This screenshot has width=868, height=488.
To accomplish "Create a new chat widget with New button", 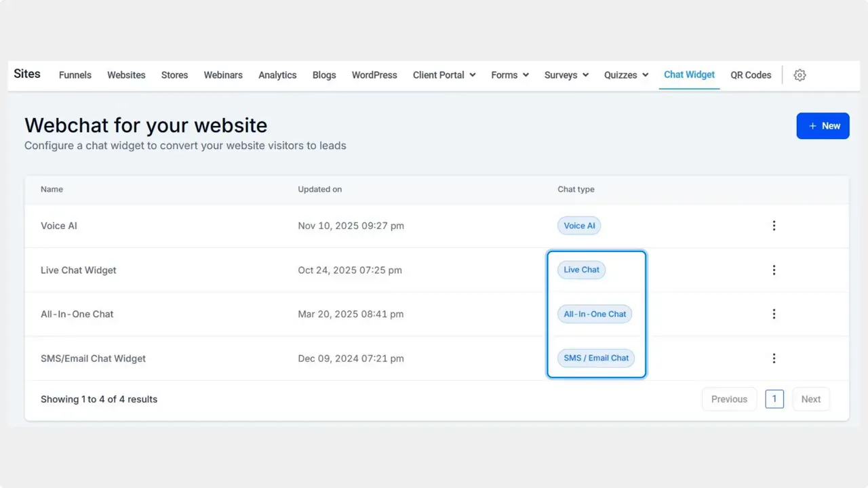I will pyautogui.click(x=823, y=125).
